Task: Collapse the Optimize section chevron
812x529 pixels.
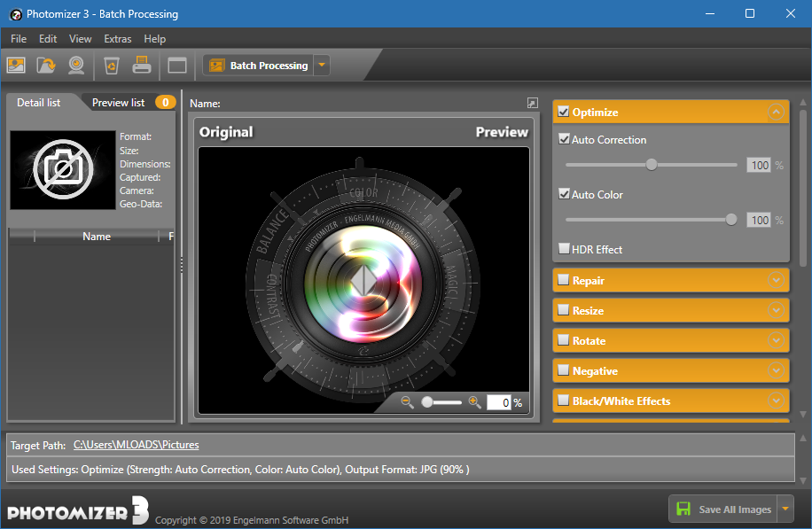Action: click(x=776, y=112)
